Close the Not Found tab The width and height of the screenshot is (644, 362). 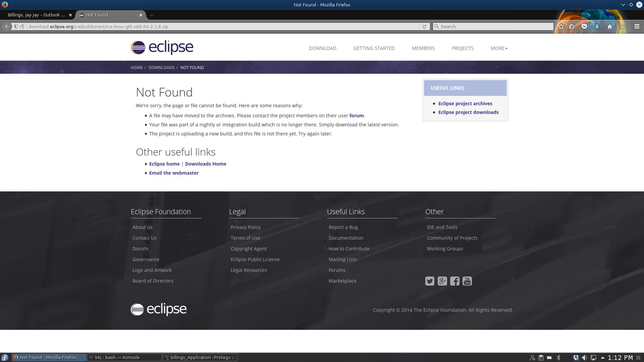click(141, 15)
